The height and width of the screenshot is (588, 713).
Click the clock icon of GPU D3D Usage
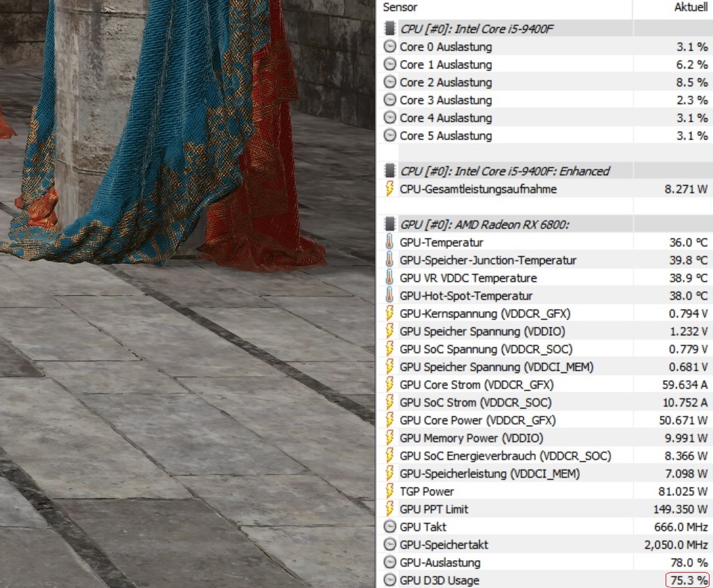click(390, 580)
